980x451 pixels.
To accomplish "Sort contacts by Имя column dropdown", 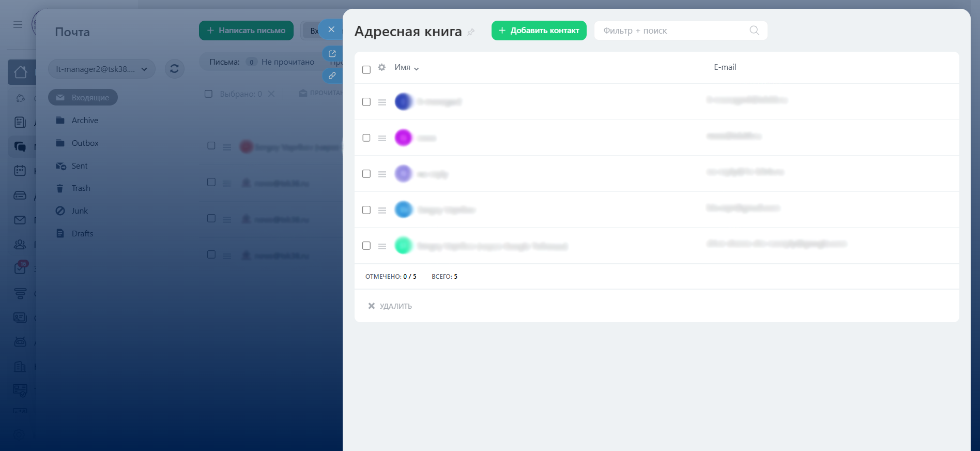I will click(406, 68).
